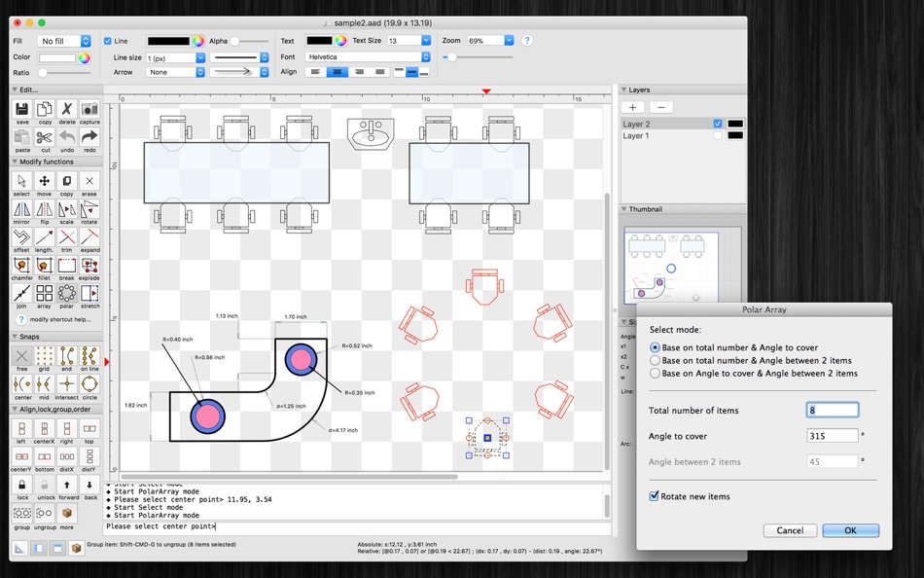This screenshot has height=578, width=924.
Task: Add a new layer with plus button
Action: (632, 107)
